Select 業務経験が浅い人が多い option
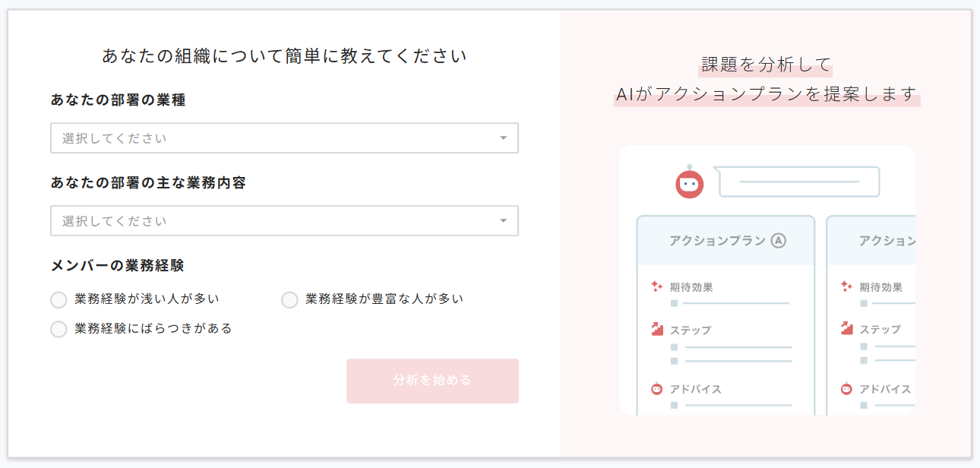The width and height of the screenshot is (980, 468). (58, 299)
